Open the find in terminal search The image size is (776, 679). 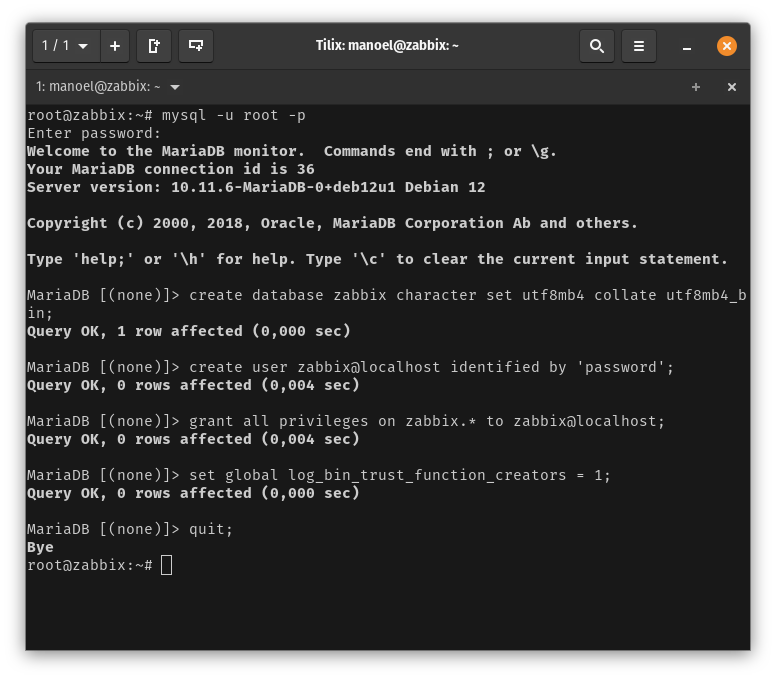click(597, 46)
